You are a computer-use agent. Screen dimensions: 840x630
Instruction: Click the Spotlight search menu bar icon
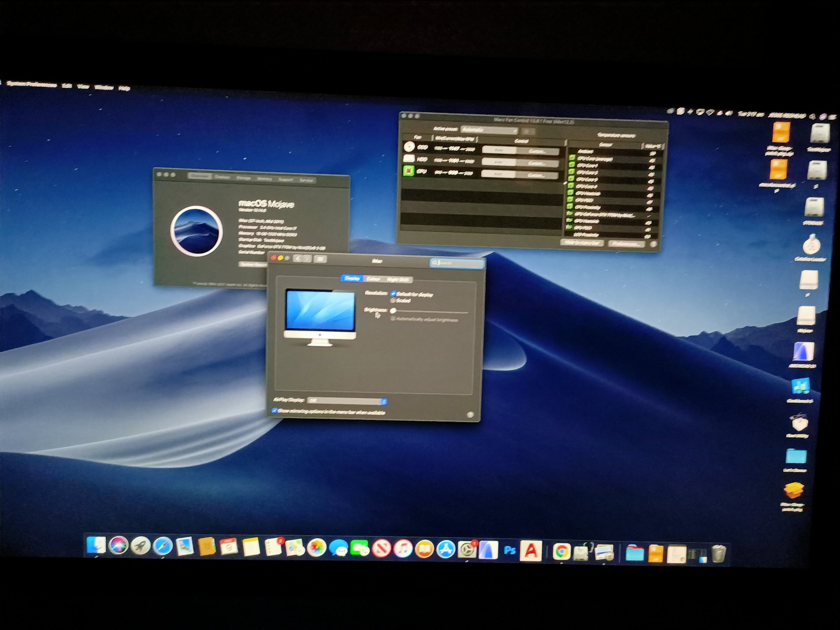pos(813,117)
